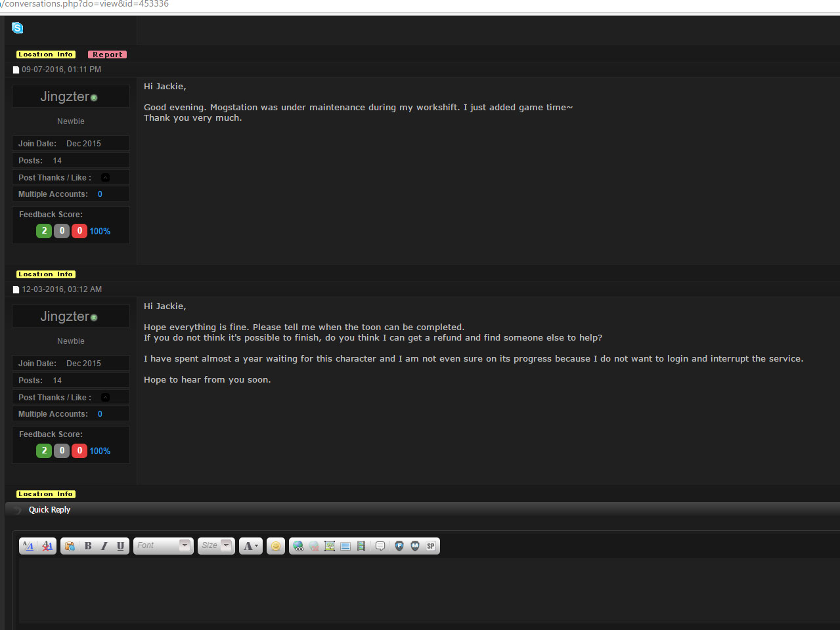The height and width of the screenshot is (630, 840).
Task: Click the Newbie rank under first Jingzter
Action: pos(71,121)
